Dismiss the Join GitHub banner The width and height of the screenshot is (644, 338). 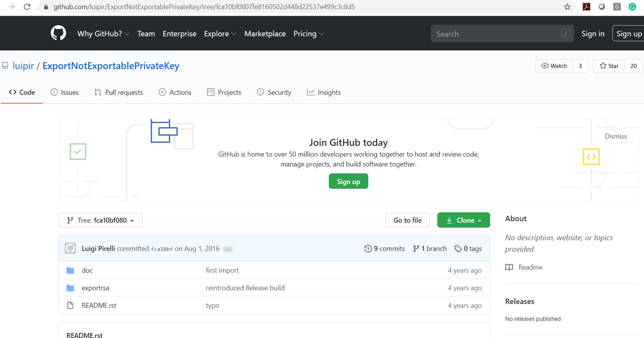(x=616, y=136)
